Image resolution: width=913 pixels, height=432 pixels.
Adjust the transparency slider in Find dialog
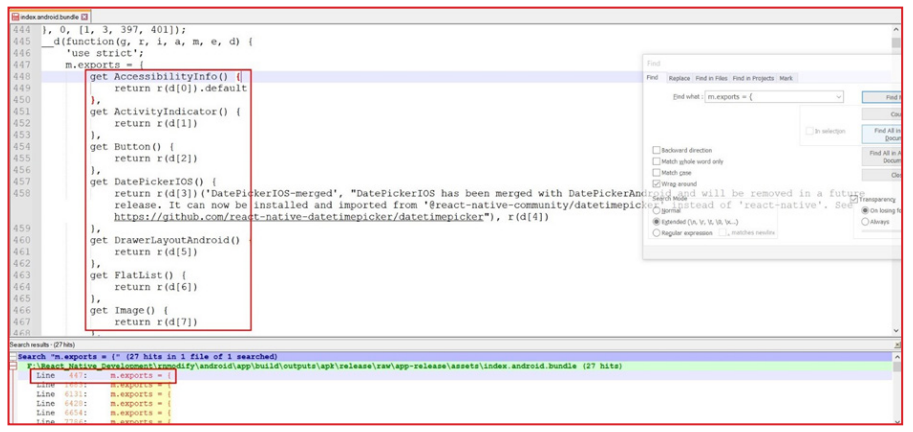tap(881, 232)
